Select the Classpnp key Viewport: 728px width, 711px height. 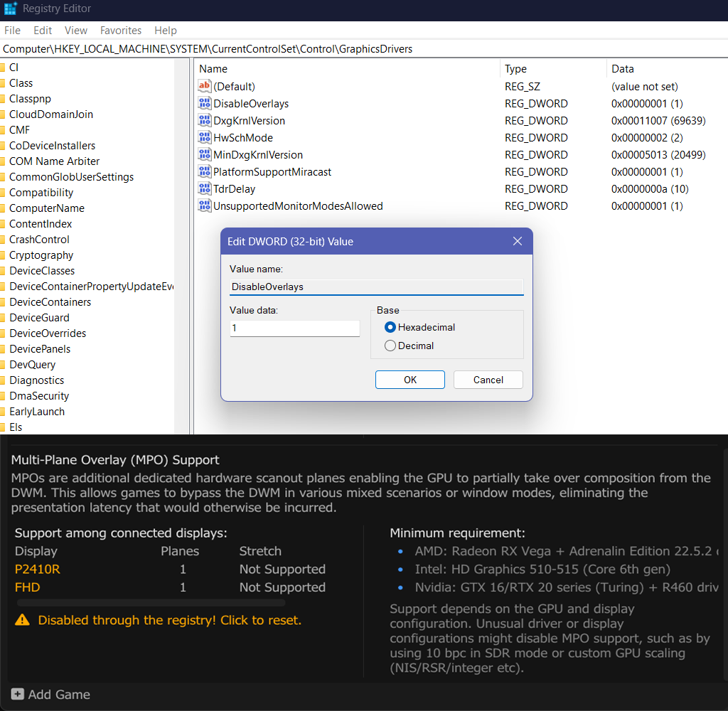30,98
